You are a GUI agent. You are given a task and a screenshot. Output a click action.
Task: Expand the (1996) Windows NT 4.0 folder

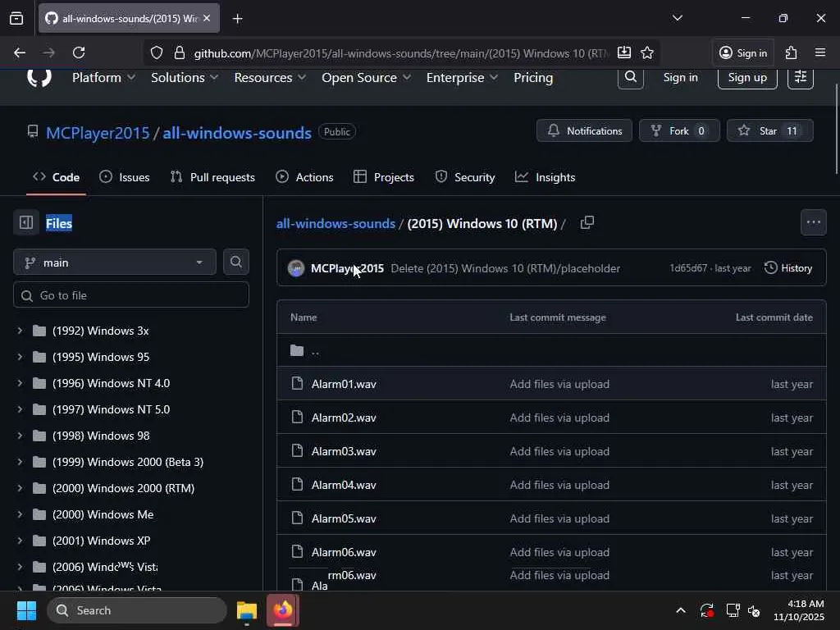coord(20,383)
